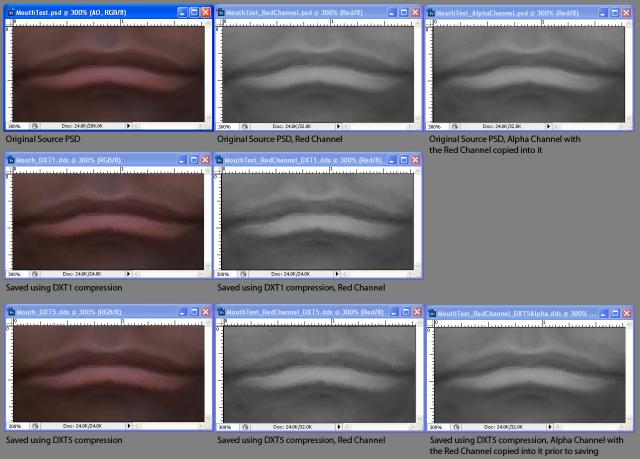The height and width of the screenshot is (459, 640).
Task: Click the document icon in Mouth_DXT5.dds title bar
Action: (x=9, y=312)
